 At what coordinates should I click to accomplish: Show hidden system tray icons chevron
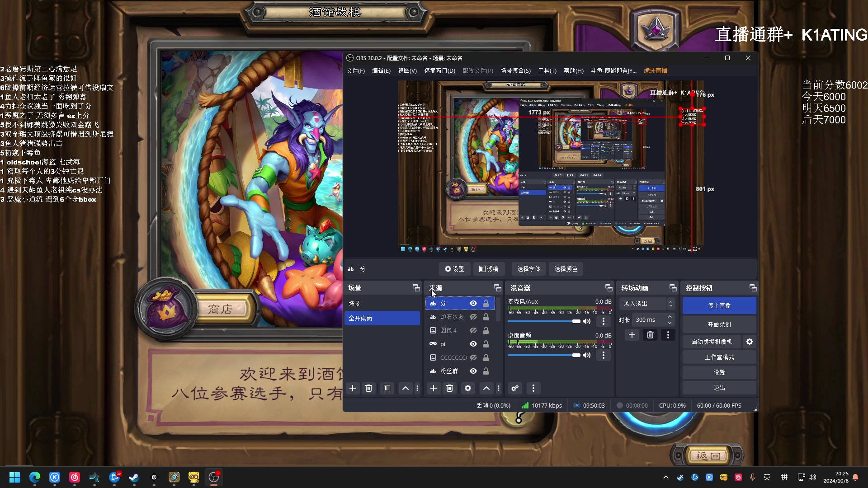click(x=665, y=477)
